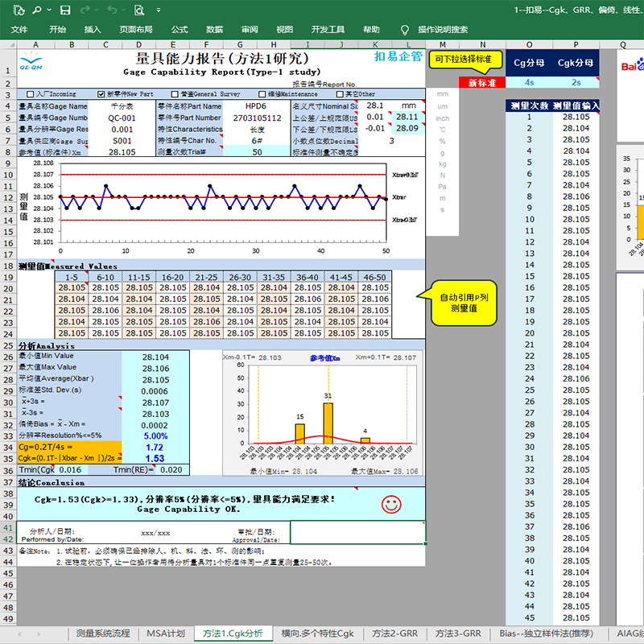Tick the 常规General Survey checkbox
The height and width of the screenshot is (644, 644).
[x=175, y=94]
